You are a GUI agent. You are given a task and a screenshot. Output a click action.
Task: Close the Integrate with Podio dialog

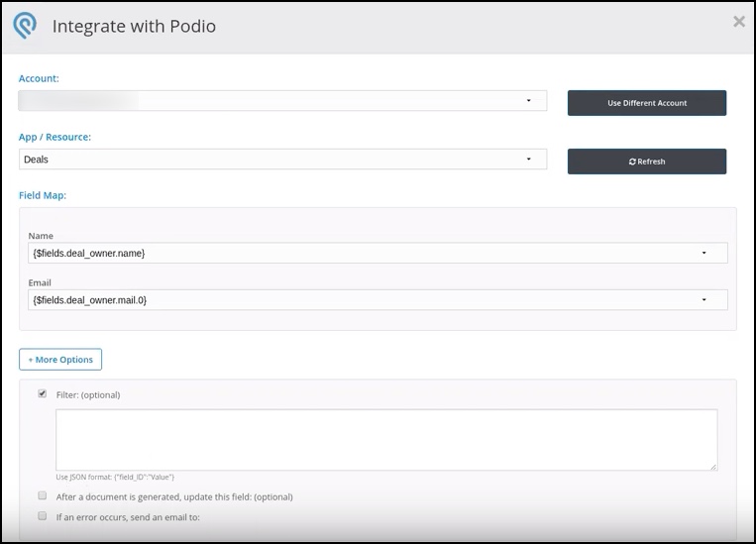coord(738,22)
